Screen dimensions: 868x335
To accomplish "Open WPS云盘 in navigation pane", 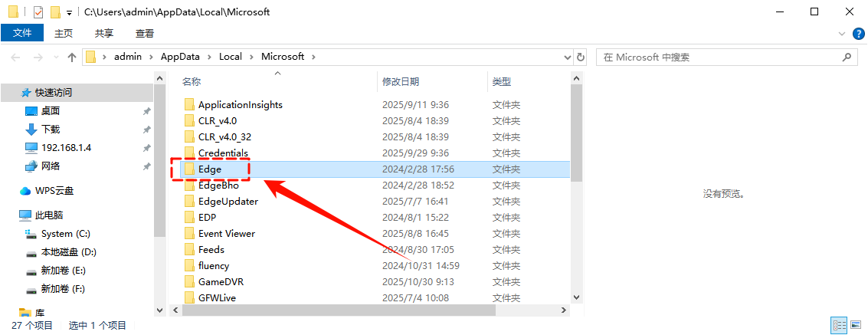I will [54, 191].
